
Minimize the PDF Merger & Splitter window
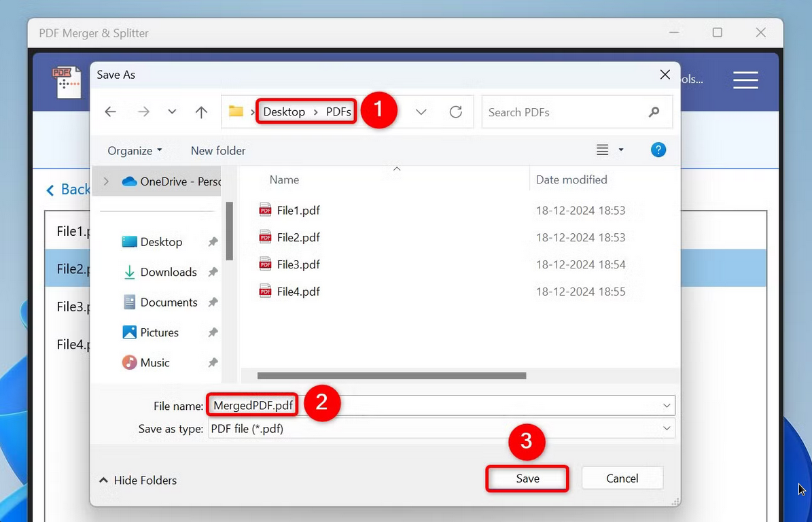[x=674, y=33]
